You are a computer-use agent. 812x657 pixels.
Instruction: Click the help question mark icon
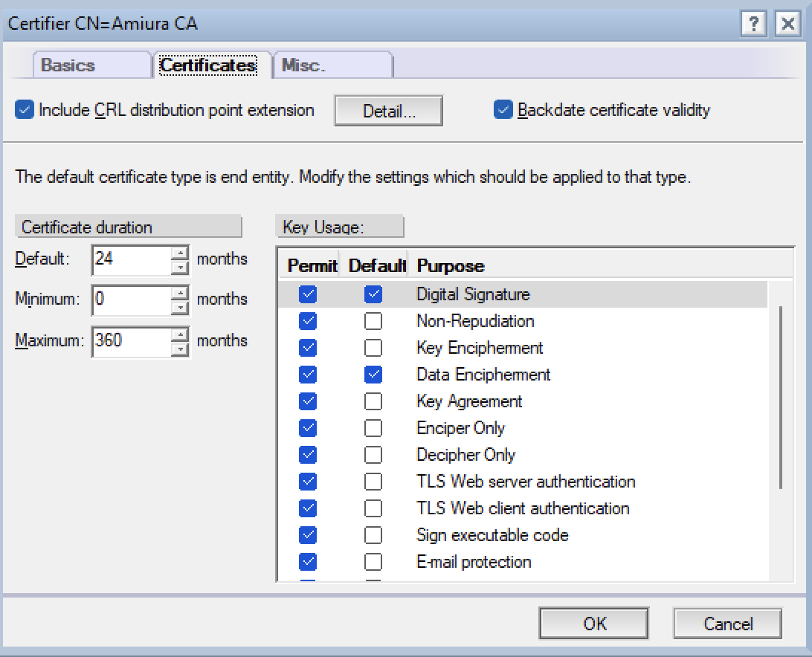753,24
